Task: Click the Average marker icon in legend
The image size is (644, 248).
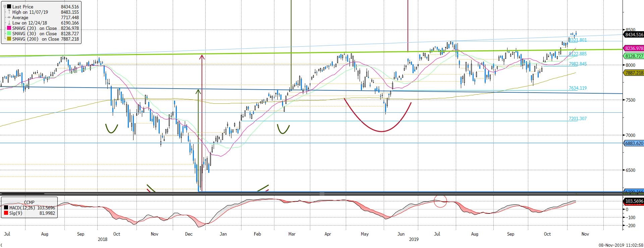Action: pos(9,17)
